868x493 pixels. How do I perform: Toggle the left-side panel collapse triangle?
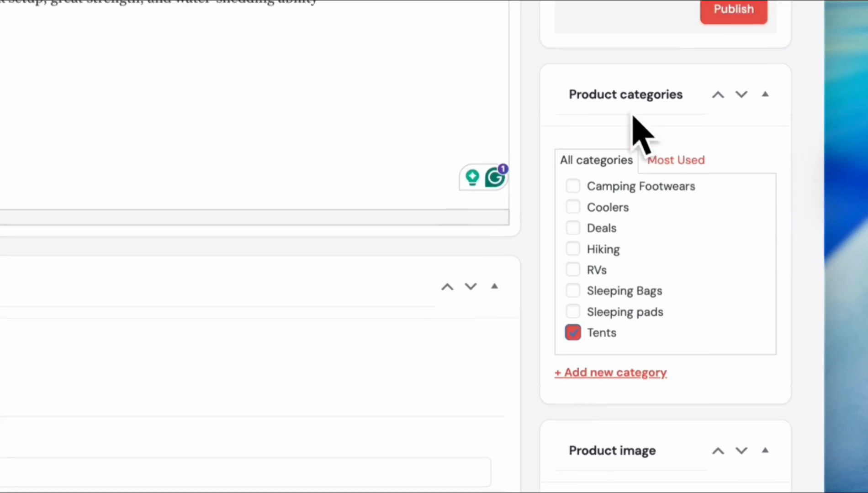click(x=494, y=286)
